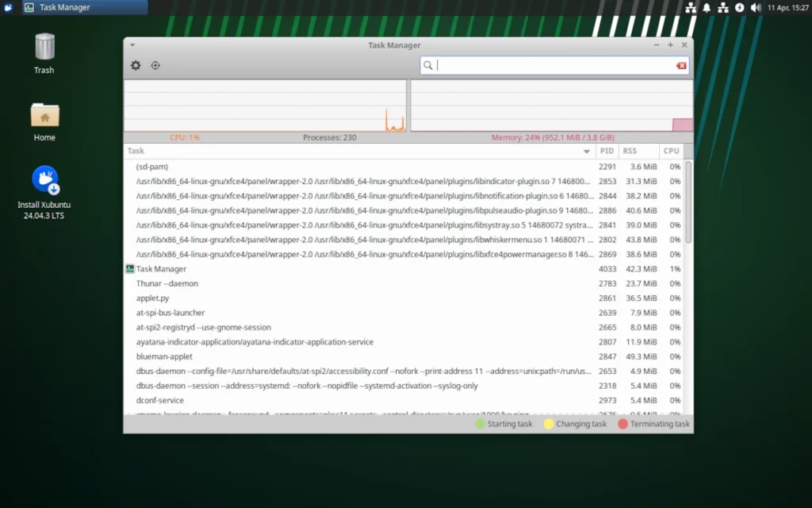Select the libindicator-plugin.so wrapper process
Viewport: 812px width, 508px height.
pos(404,182)
